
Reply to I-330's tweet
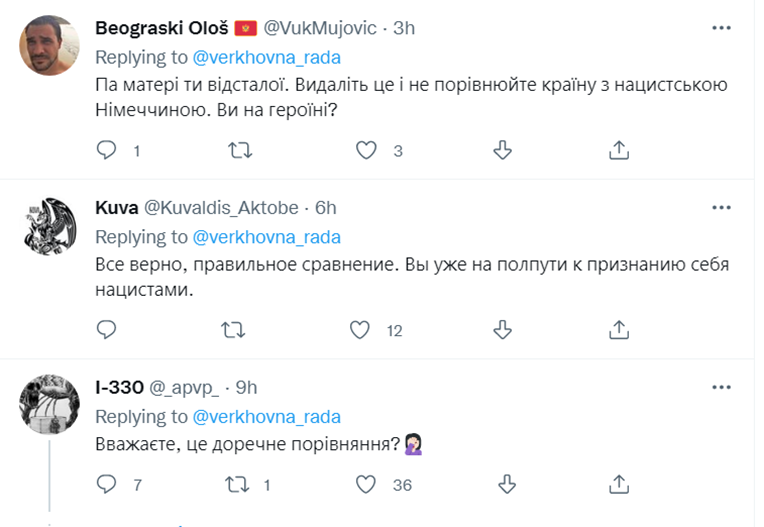(x=107, y=484)
